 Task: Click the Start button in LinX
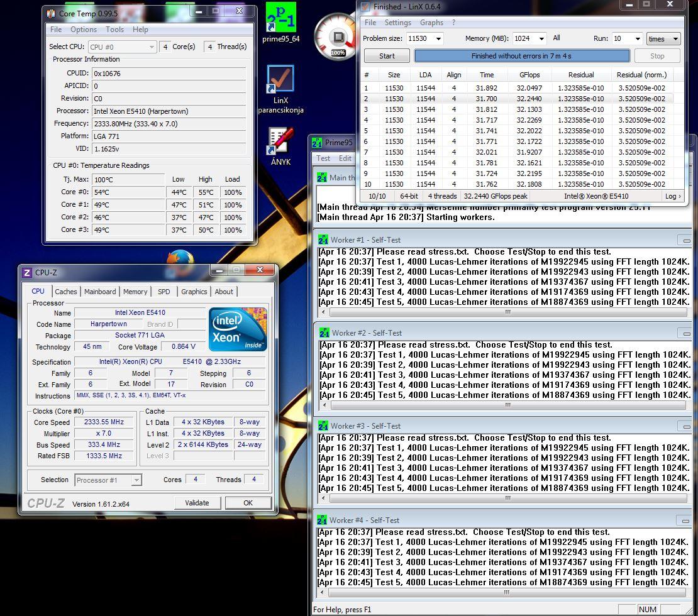[387, 56]
